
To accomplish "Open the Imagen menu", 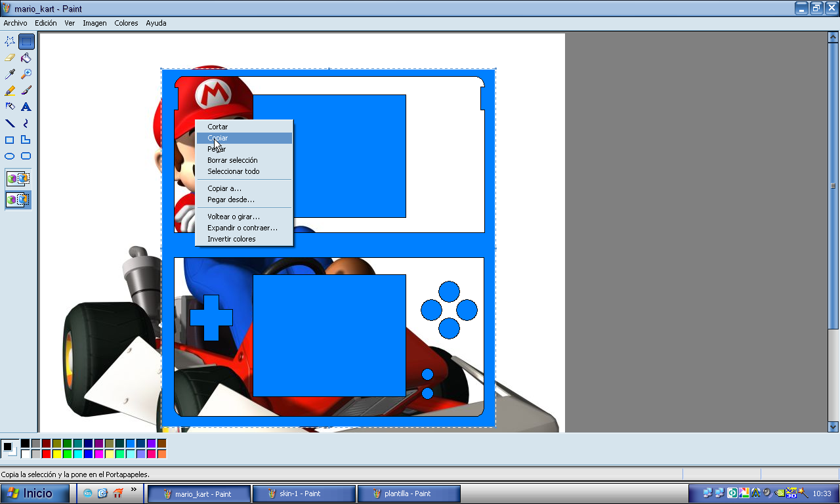I will click(x=94, y=23).
